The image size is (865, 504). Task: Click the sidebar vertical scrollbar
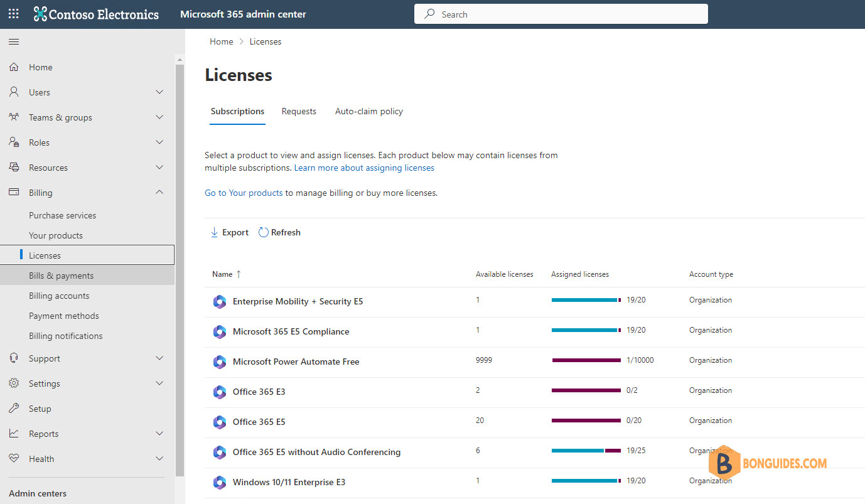(180, 270)
